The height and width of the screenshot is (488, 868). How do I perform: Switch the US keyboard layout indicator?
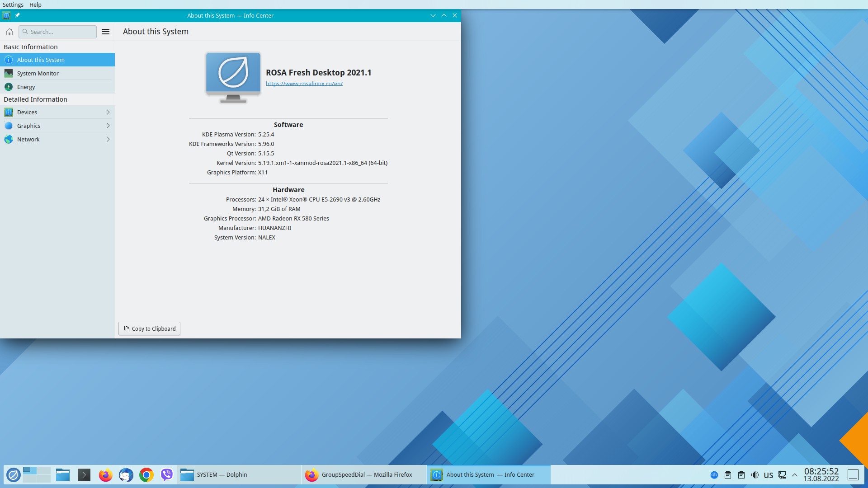[768, 475]
